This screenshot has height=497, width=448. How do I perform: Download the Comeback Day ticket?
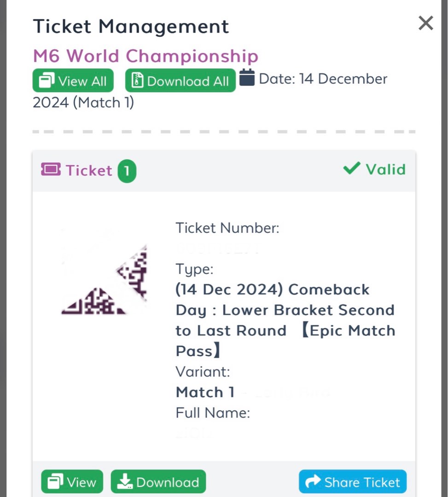point(158,481)
